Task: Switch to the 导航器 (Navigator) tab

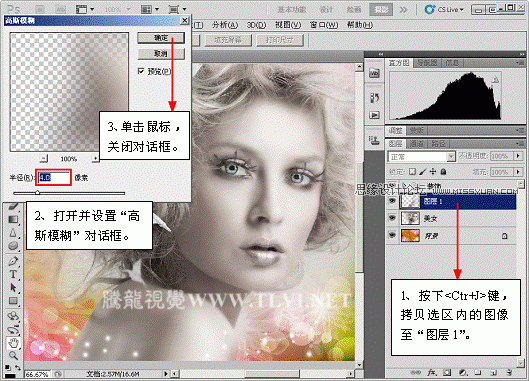Action: pos(427,63)
